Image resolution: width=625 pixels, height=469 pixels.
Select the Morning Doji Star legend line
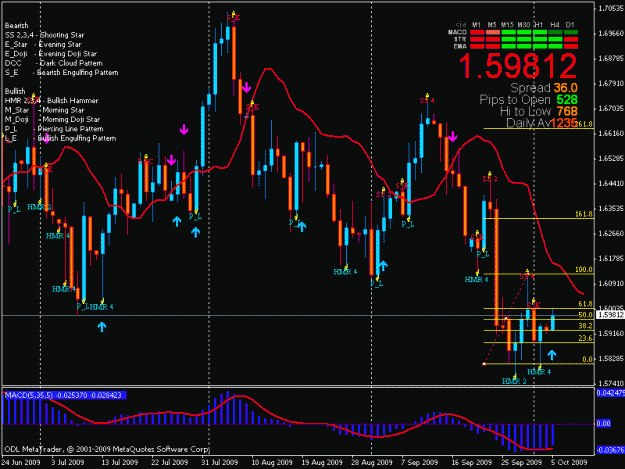click(x=52, y=120)
